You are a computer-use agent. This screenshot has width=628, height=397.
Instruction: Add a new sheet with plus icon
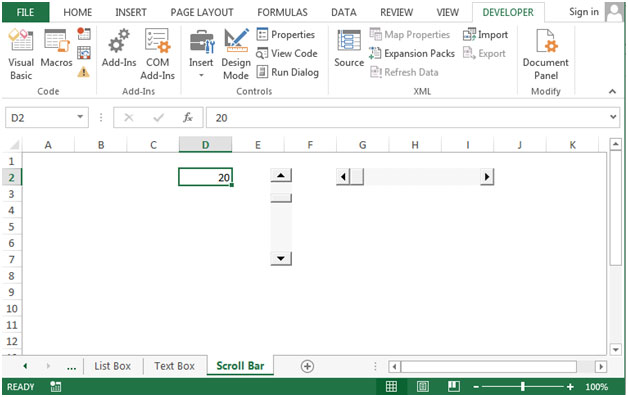tap(307, 367)
